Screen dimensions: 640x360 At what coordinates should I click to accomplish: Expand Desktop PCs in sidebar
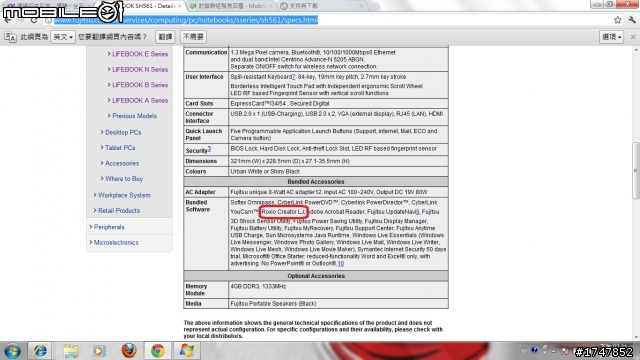coord(123,132)
